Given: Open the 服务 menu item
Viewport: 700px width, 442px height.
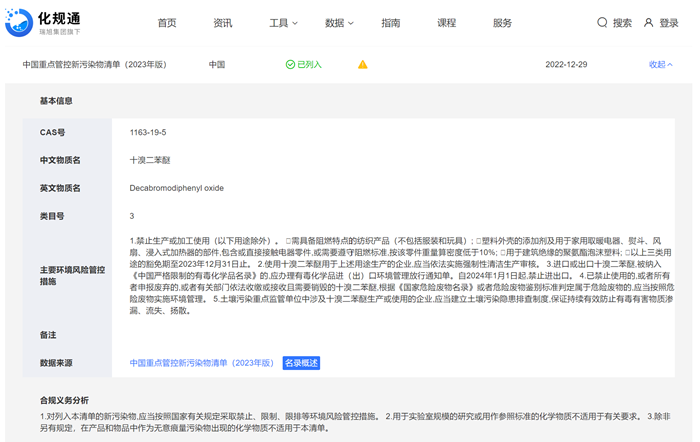Looking at the screenshot, I should [x=502, y=23].
